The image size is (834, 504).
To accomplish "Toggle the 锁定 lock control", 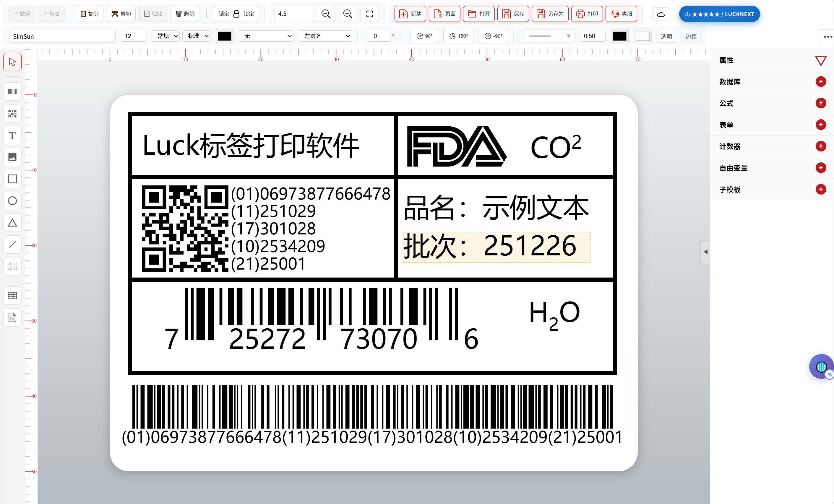I will (x=236, y=14).
